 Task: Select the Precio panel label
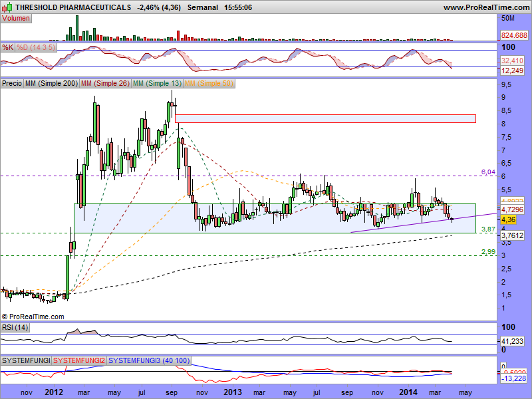click(12, 84)
